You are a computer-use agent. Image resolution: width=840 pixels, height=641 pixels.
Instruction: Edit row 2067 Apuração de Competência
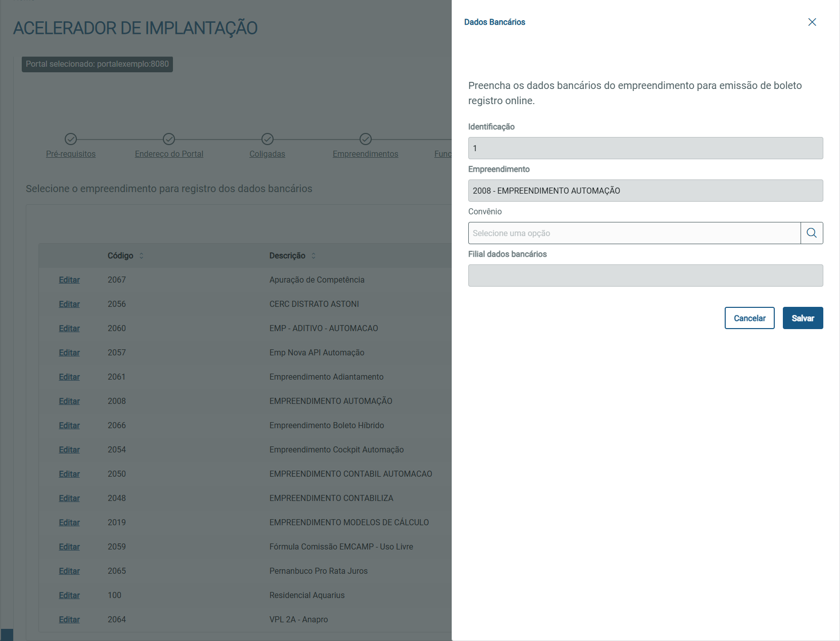69,280
